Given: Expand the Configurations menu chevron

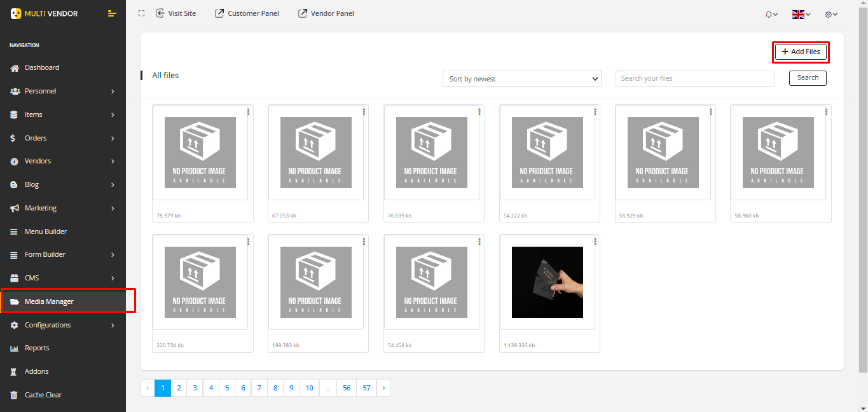Looking at the screenshot, I should click(113, 326).
